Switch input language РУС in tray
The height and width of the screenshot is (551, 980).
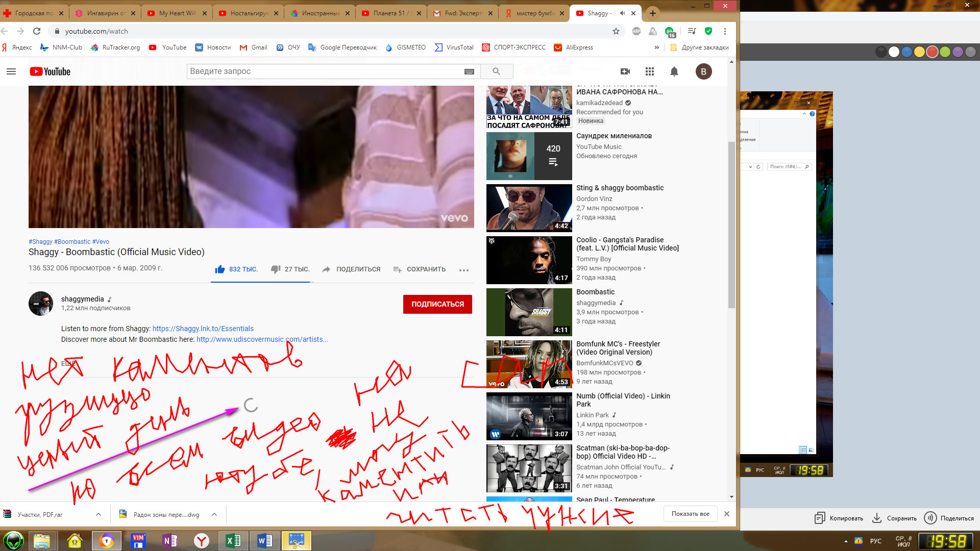(x=876, y=541)
